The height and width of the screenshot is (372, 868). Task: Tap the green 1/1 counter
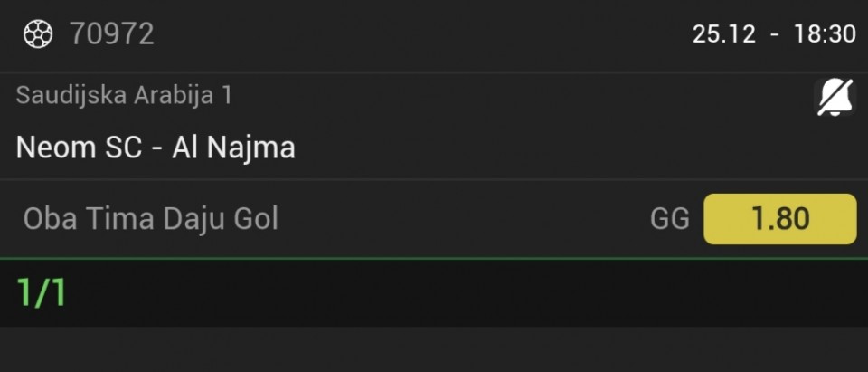tap(42, 293)
